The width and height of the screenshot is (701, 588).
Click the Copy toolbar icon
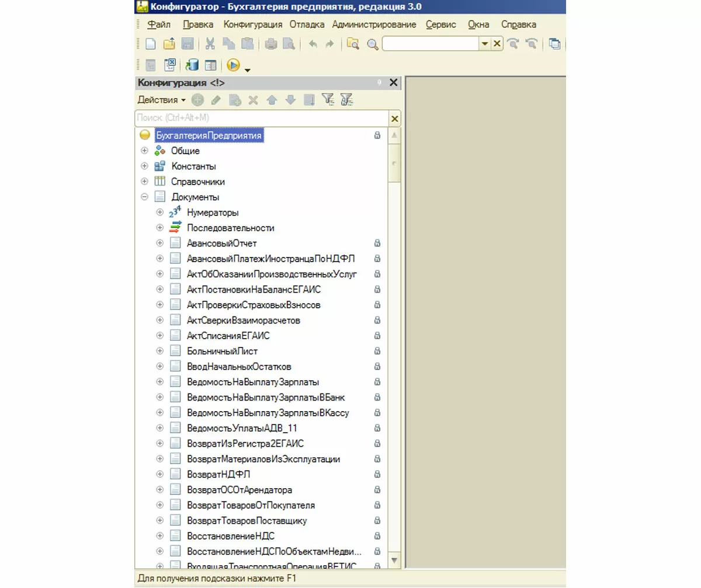tap(228, 44)
